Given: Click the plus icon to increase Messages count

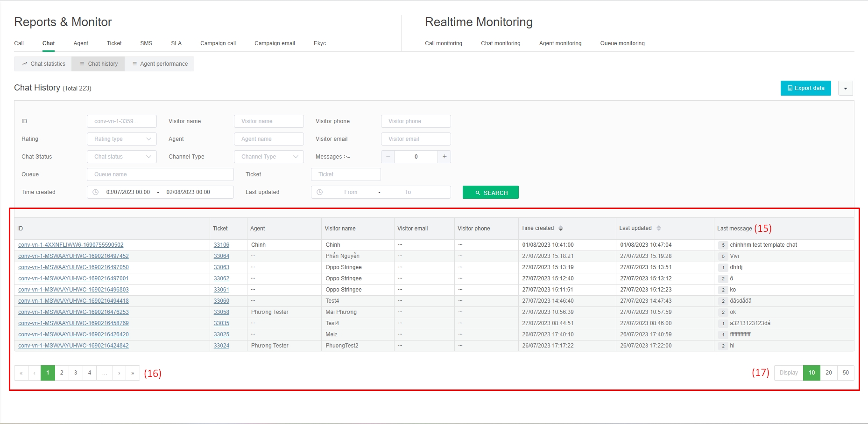Looking at the screenshot, I should point(445,157).
